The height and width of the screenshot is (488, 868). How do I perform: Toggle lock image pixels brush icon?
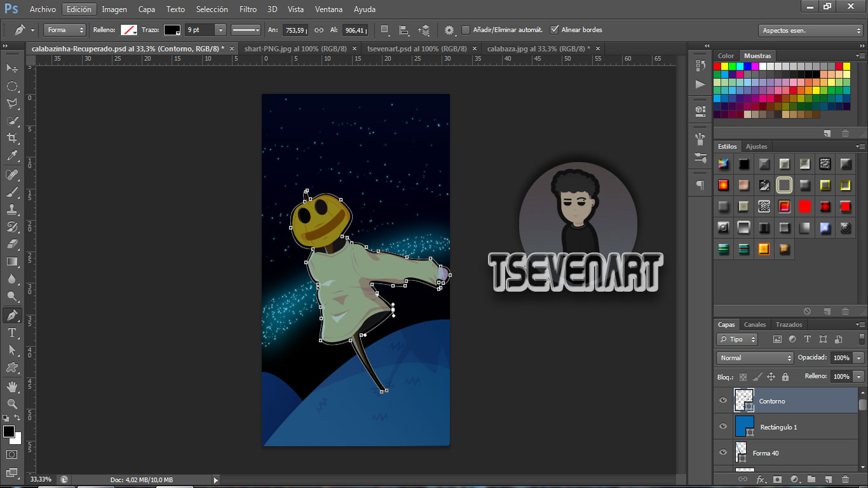click(x=757, y=377)
